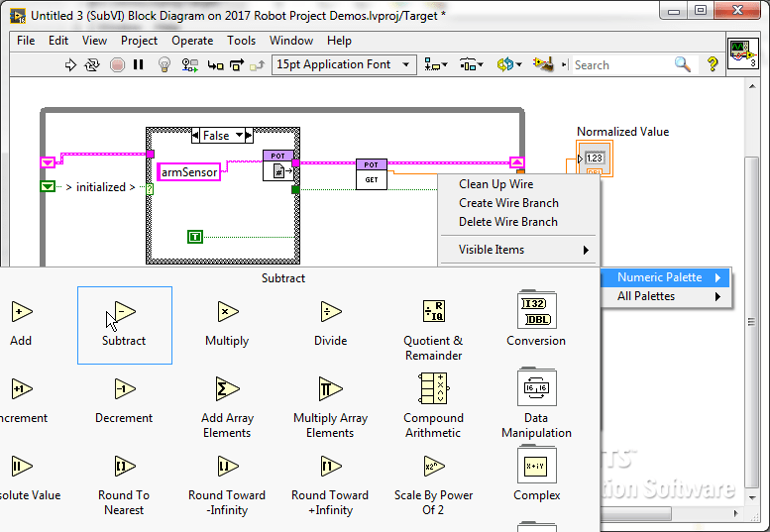Viewport: 770px width, 532px height.
Task: Select Scale By Power Of 2 function
Action: (434, 484)
